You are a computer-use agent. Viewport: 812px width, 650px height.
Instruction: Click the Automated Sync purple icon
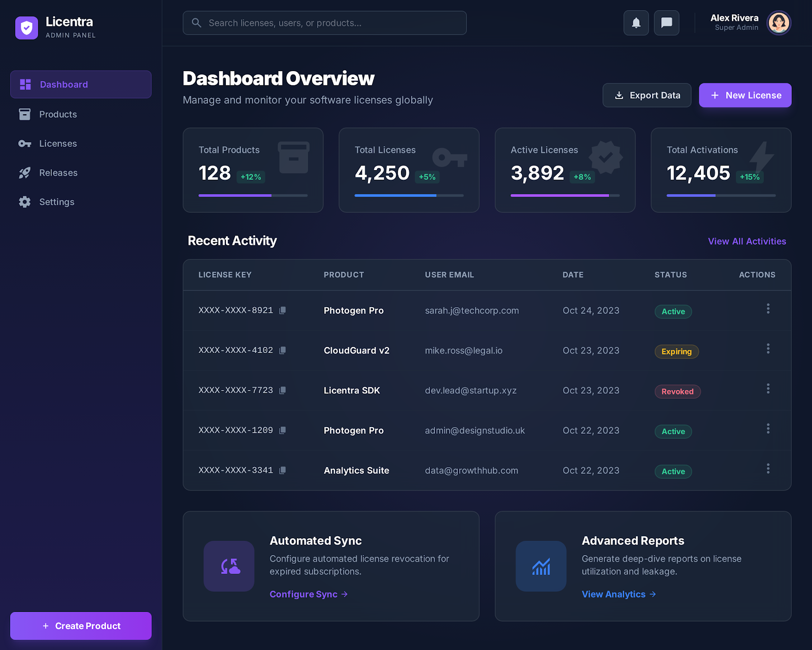(229, 566)
